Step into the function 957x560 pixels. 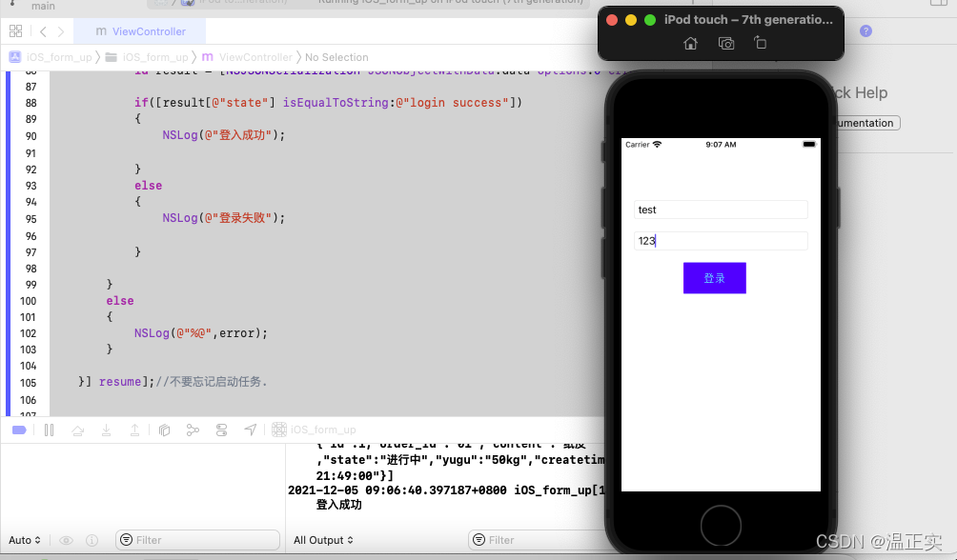pos(106,430)
